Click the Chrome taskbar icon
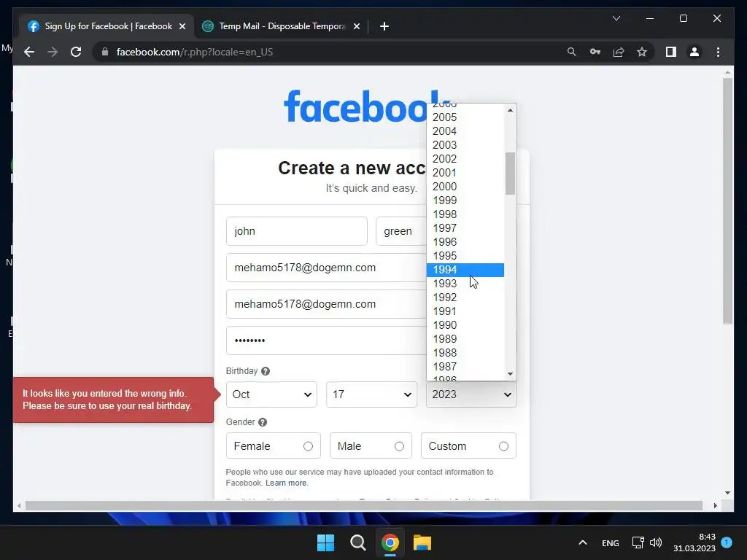Viewport: 747px width, 560px height. point(390,542)
